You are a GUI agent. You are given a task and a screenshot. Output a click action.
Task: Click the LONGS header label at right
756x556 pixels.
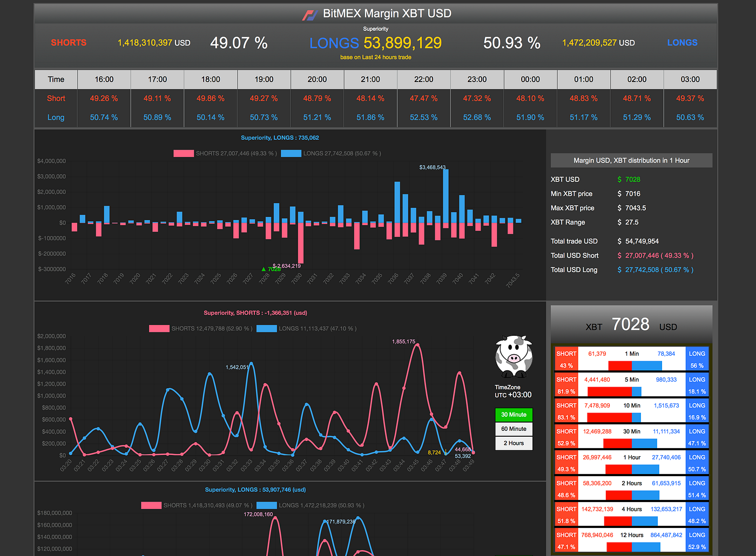point(683,43)
